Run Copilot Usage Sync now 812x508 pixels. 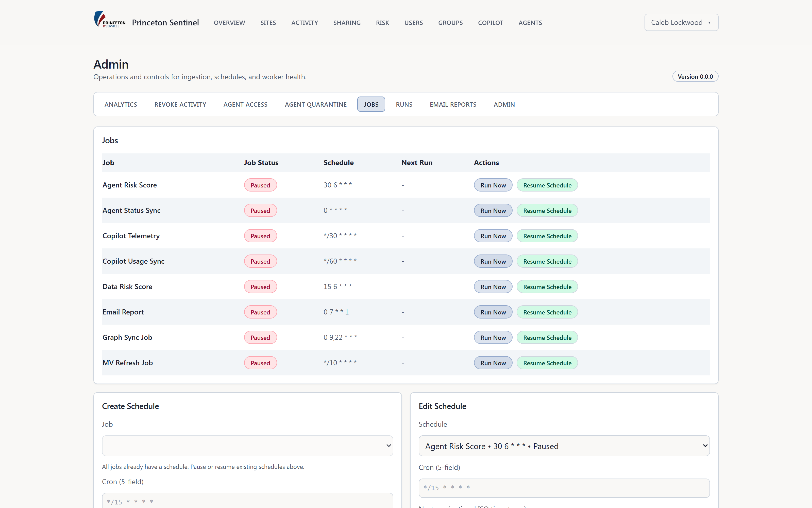[x=493, y=261]
